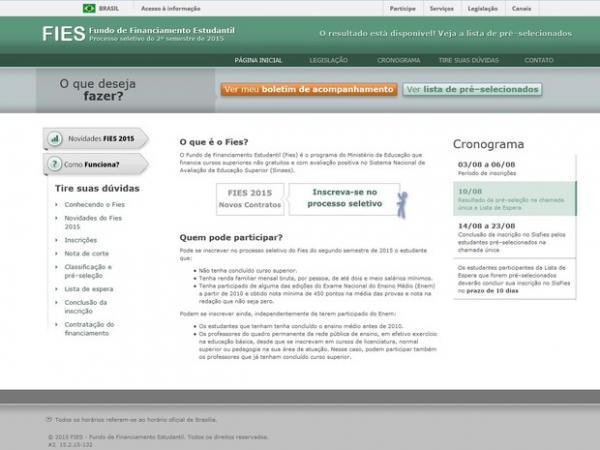Viewport: 600px width, 450px height.
Task: Click the clock icon in the footer
Action: tap(49, 419)
